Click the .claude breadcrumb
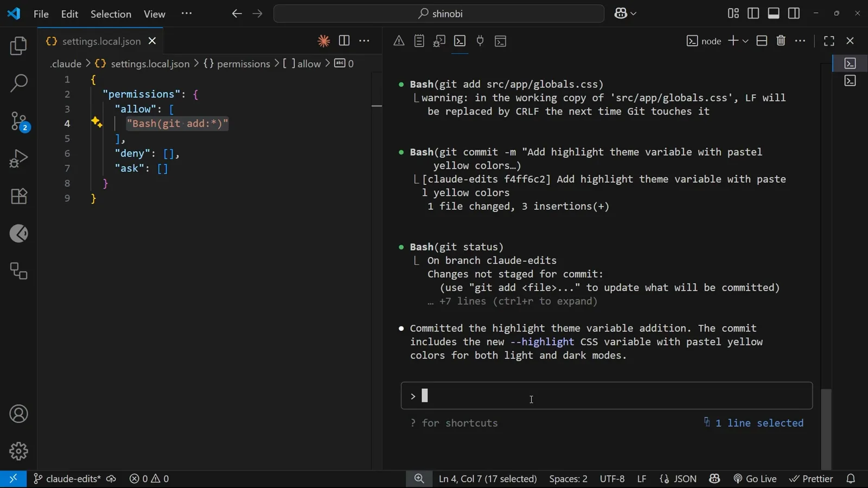The image size is (868, 488). pyautogui.click(x=66, y=64)
